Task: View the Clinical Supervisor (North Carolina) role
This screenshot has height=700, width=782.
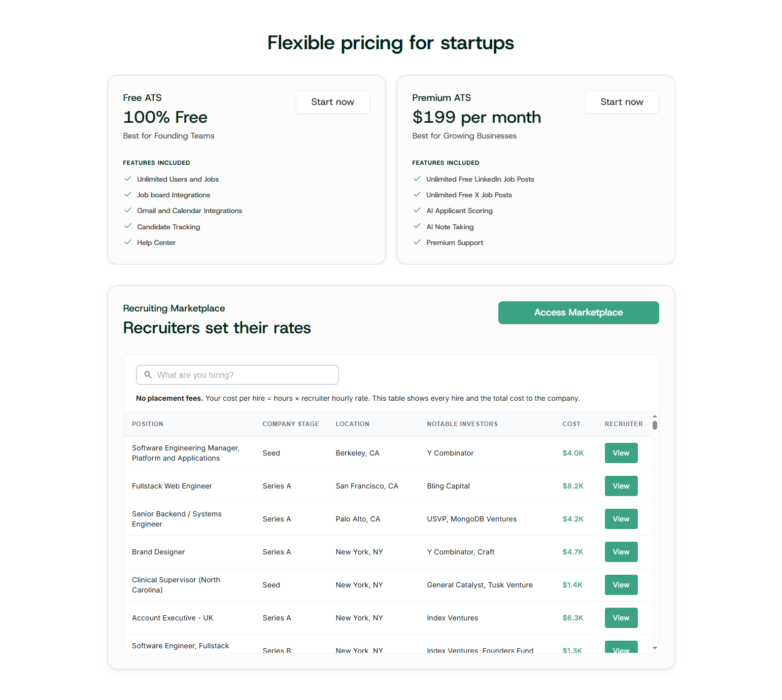Action: point(621,584)
